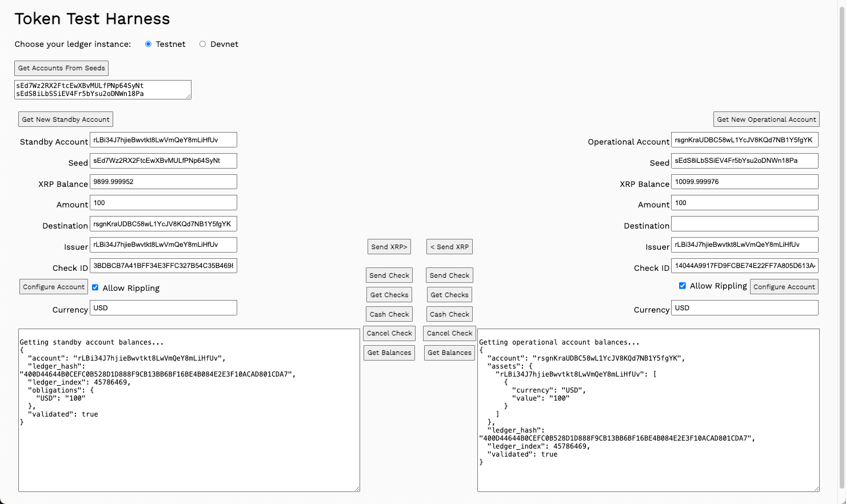Screen dimensions: 846x504
Task: Click the seeds textarea
Action: coord(103,90)
